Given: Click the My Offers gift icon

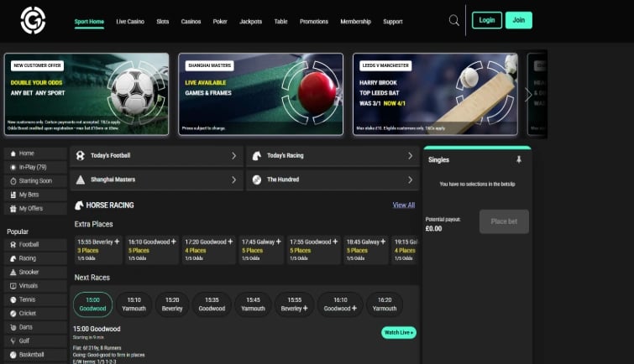Looking at the screenshot, I should click(x=13, y=209).
